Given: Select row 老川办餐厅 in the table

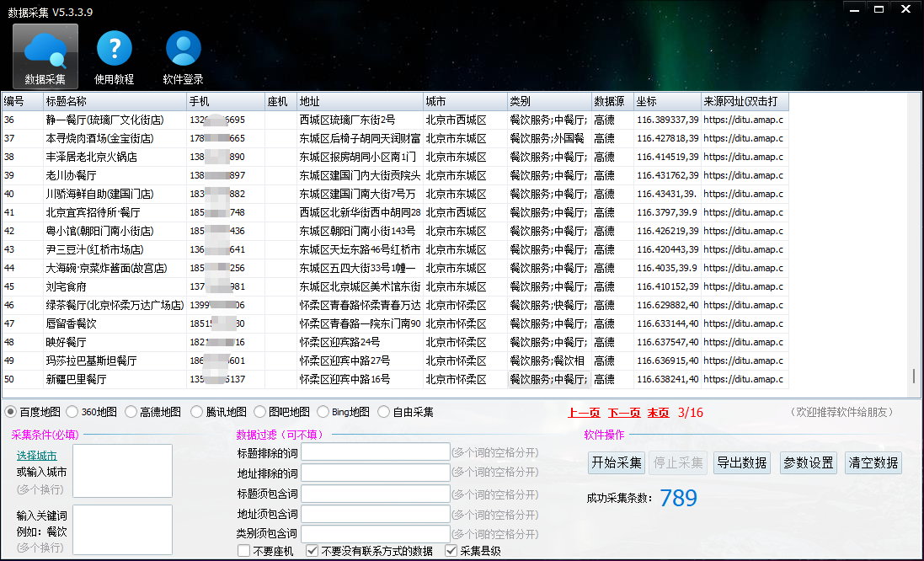Looking at the screenshot, I should coord(395,175).
